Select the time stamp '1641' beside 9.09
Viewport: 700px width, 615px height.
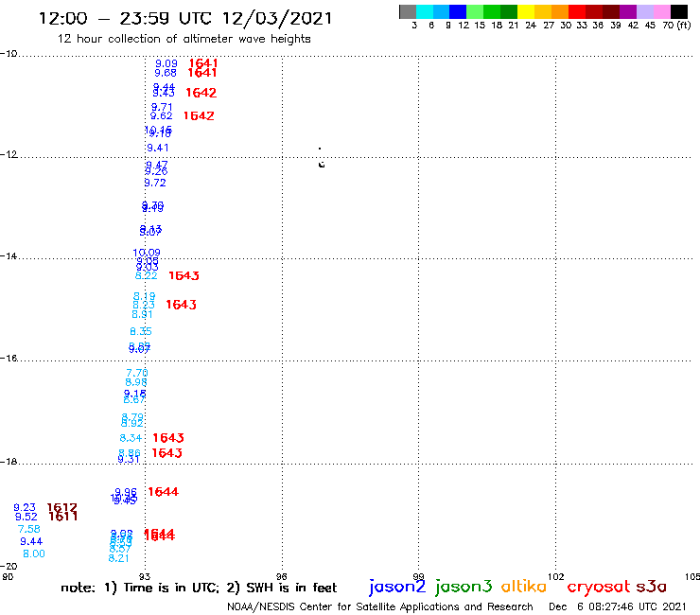point(203,63)
